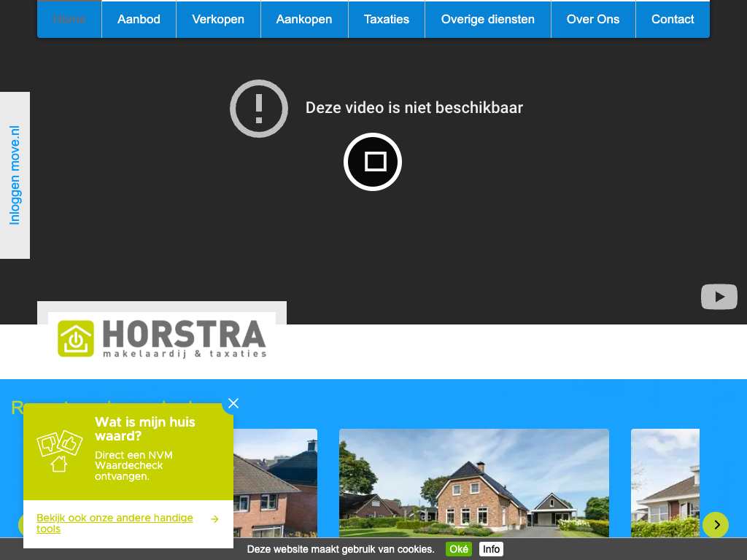This screenshot has width=747, height=560.
Task: Click the YouTube logo on the video
Action: click(x=719, y=297)
